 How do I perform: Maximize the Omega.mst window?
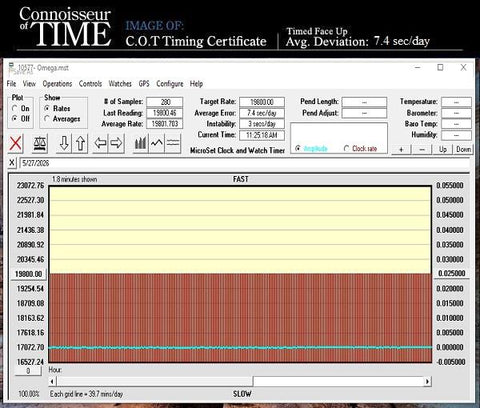point(440,68)
